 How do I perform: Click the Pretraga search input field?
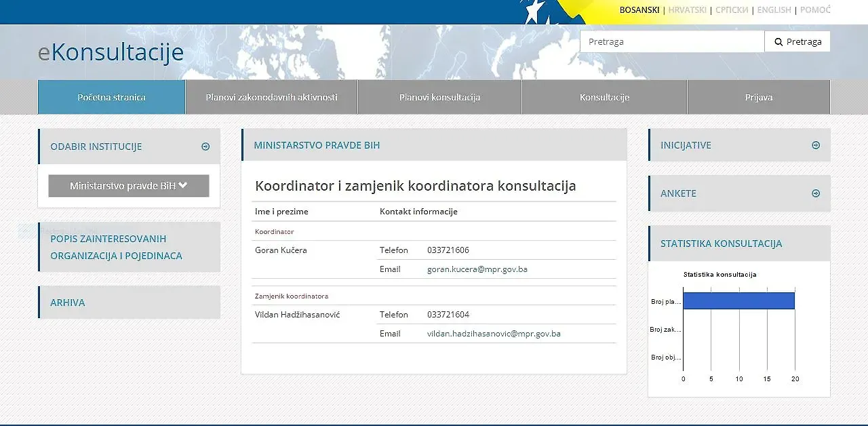point(672,41)
